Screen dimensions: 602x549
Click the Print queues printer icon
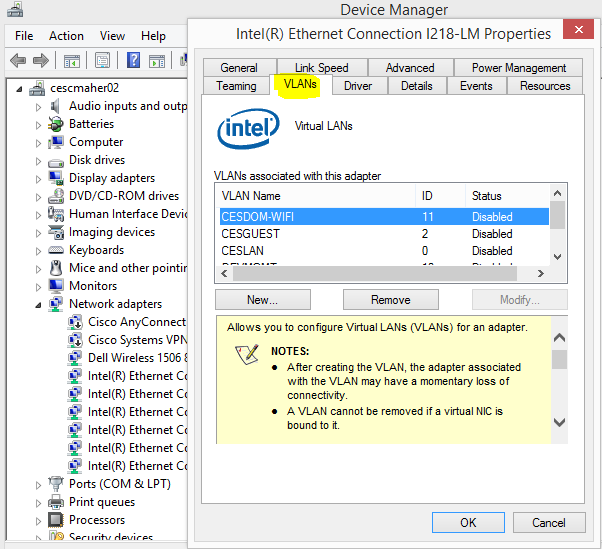point(56,502)
